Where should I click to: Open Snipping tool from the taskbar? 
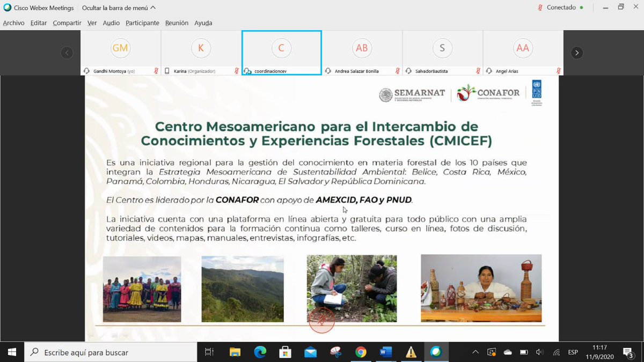pos(335,352)
